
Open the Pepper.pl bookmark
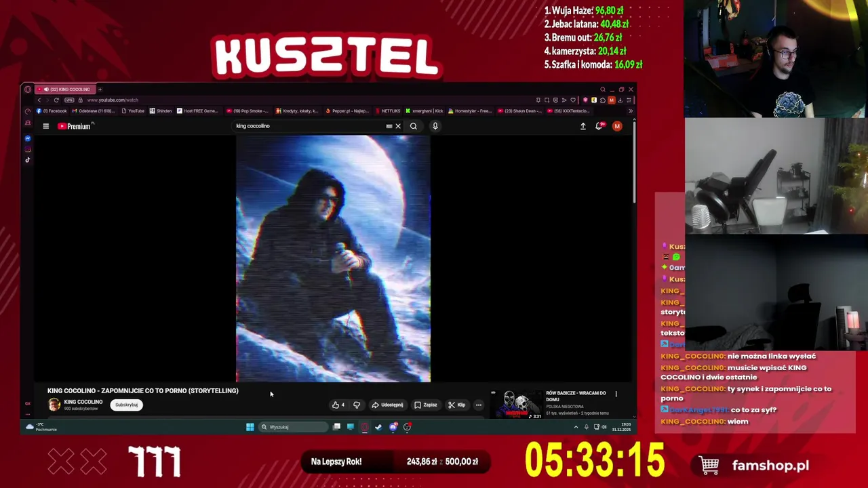coord(347,111)
